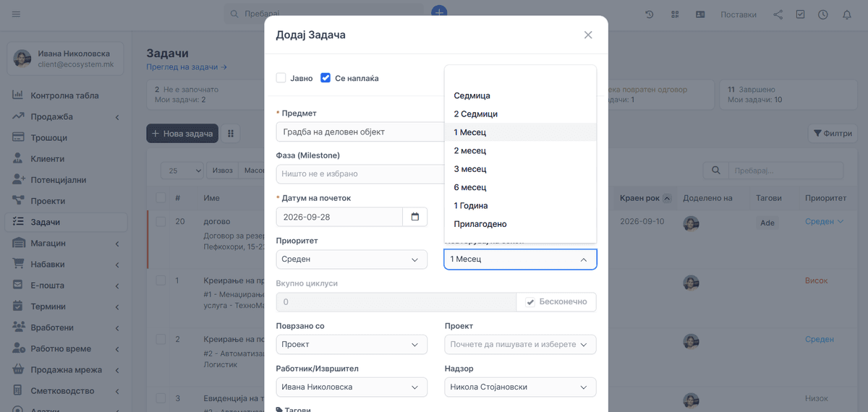
Task: Open the Преглед на задачи link
Action: (187, 67)
